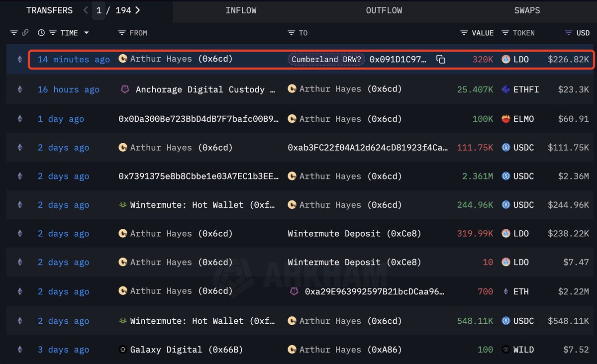Viewport: 597px width, 364px height.
Task: Open the TO column filter
Action: pyautogui.click(x=292, y=33)
